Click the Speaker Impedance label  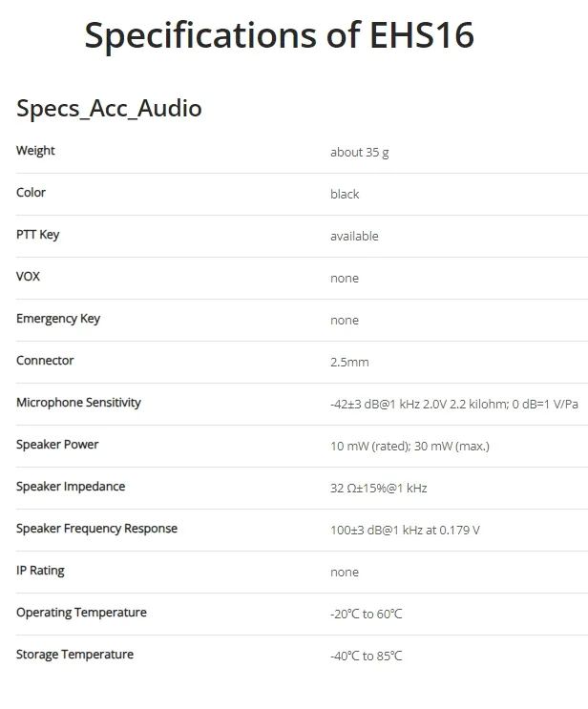click(71, 487)
